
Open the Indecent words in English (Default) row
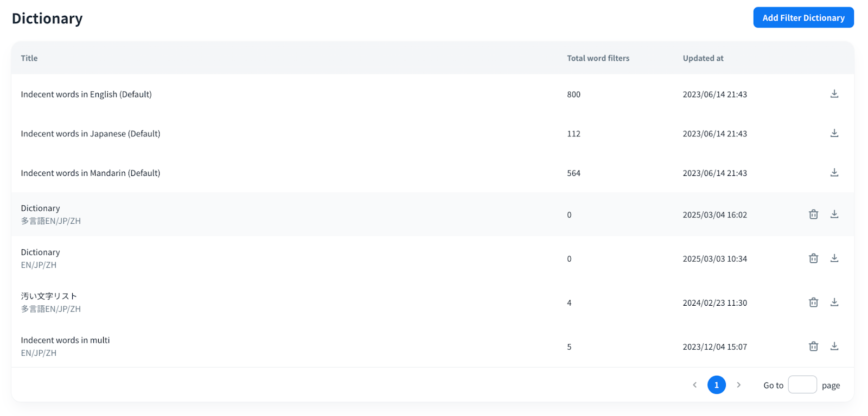click(x=86, y=94)
